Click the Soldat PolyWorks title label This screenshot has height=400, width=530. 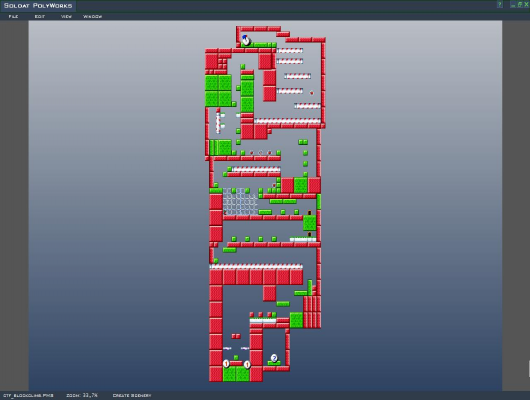[38, 6]
